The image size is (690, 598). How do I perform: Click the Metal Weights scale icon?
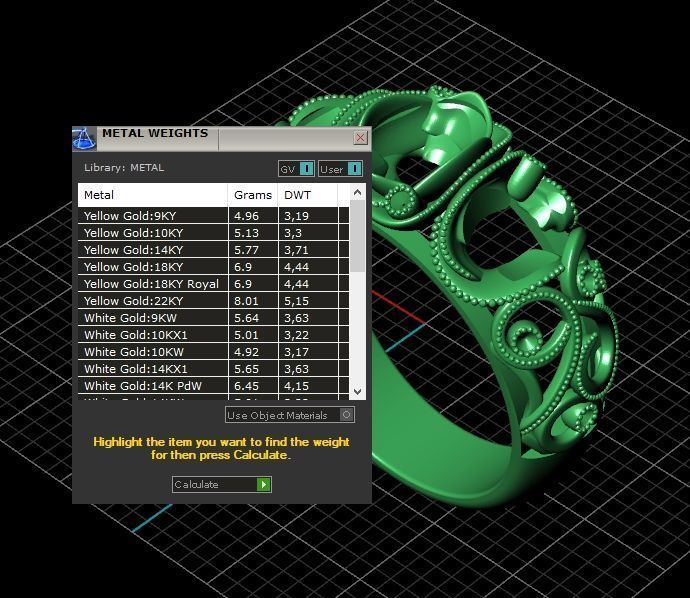tap(84, 139)
